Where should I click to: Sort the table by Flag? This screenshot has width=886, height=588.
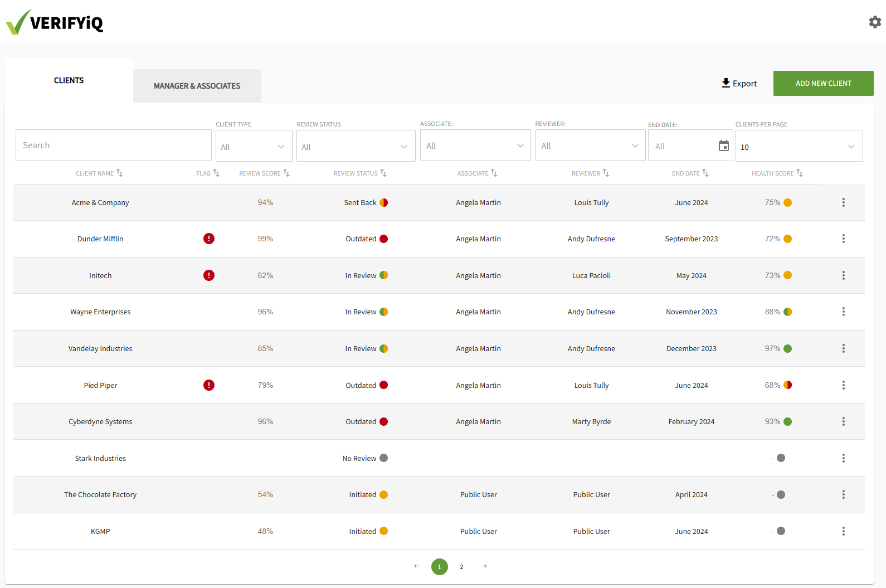208,173
